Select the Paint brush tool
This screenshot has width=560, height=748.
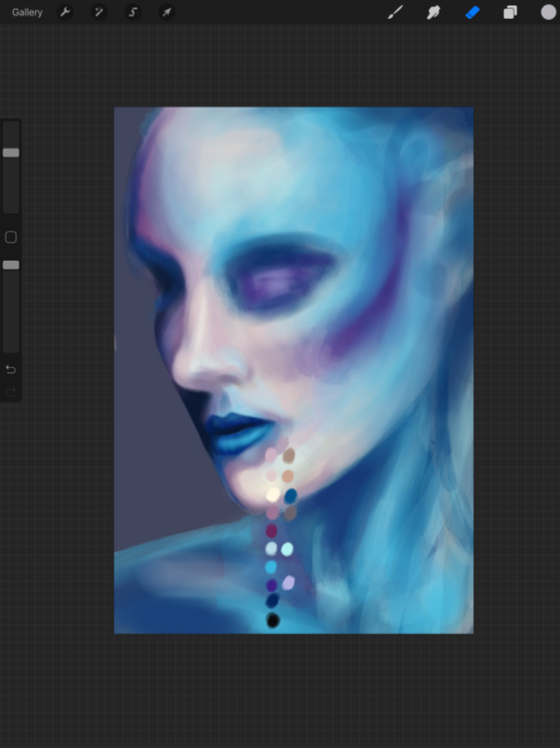coord(395,12)
